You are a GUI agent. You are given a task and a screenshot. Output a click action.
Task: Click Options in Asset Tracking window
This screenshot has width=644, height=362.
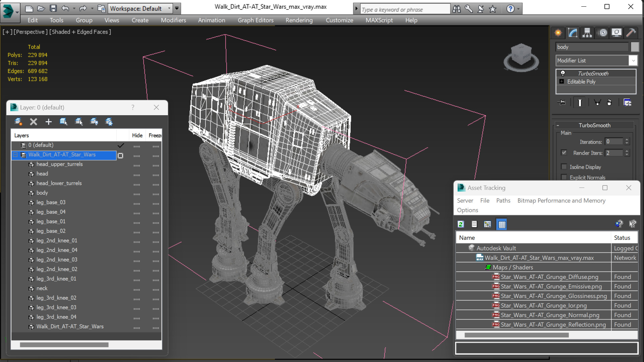pyautogui.click(x=467, y=210)
